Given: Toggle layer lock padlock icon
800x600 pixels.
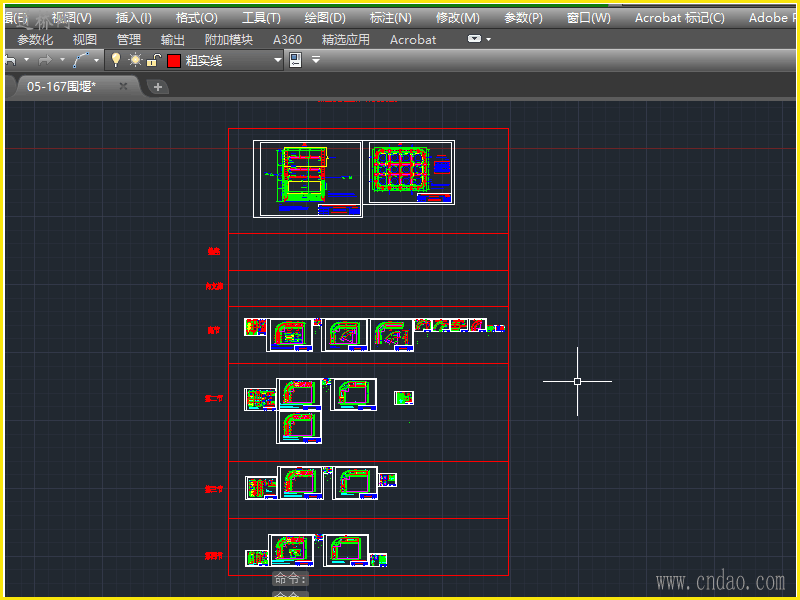Looking at the screenshot, I should coord(152,60).
